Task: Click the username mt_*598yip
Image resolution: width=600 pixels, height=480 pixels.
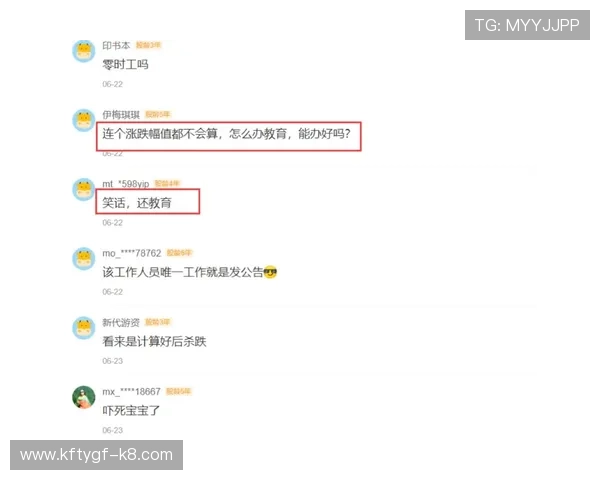Action: (126, 184)
